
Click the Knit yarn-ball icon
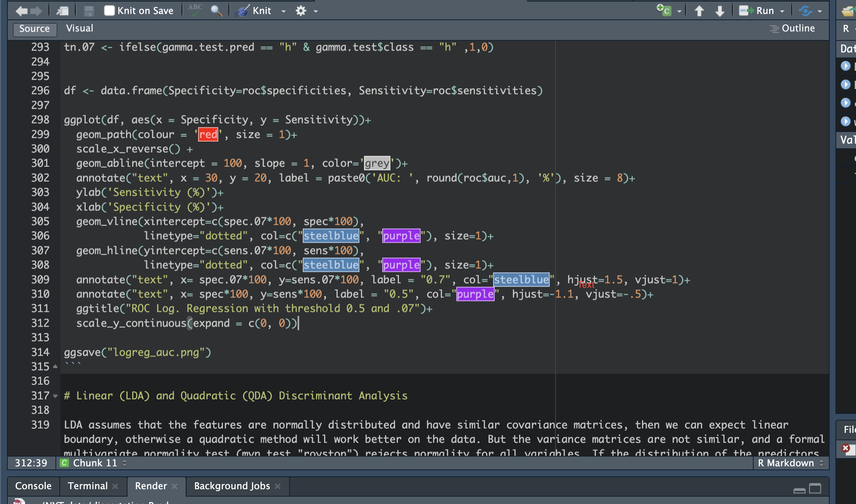tap(242, 10)
